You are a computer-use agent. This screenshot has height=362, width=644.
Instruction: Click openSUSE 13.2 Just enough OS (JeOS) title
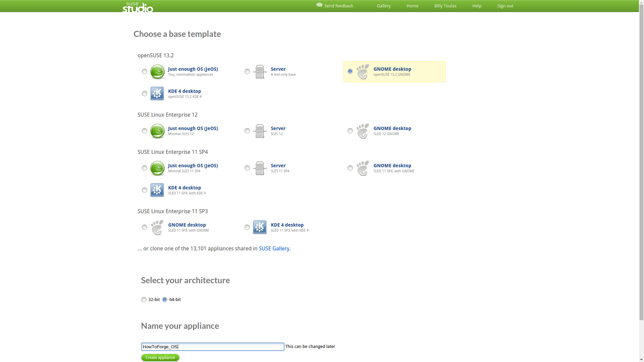coord(193,69)
